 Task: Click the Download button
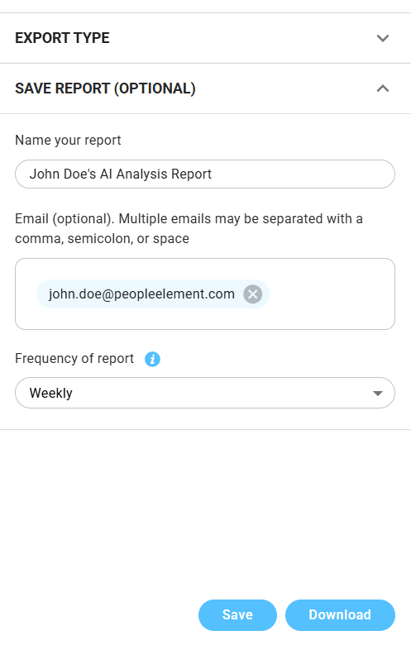pyautogui.click(x=340, y=615)
